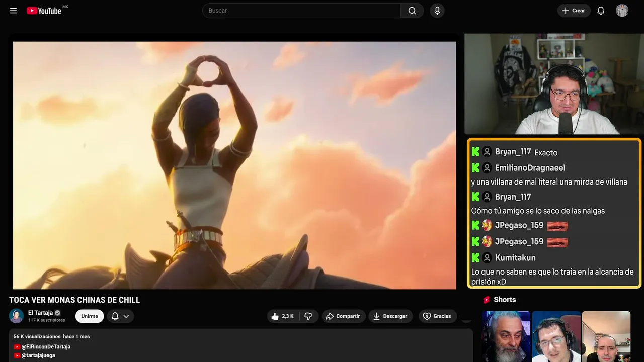
Task: Click chat message 'Cómo tú amigo se lo saco'
Action: [538, 211]
